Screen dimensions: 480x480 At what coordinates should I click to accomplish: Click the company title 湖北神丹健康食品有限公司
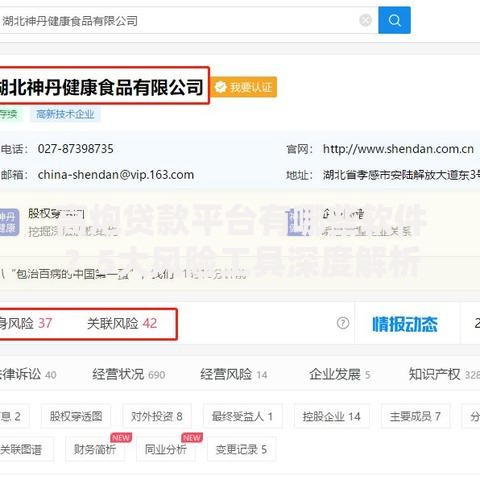101,87
